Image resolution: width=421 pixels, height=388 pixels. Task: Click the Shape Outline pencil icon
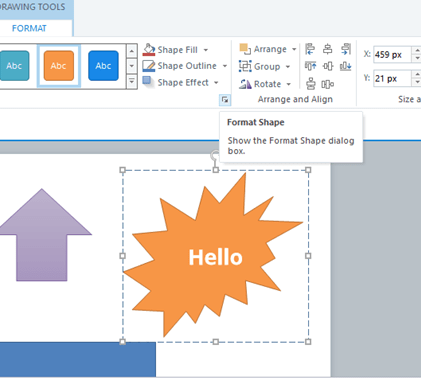[x=149, y=66]
